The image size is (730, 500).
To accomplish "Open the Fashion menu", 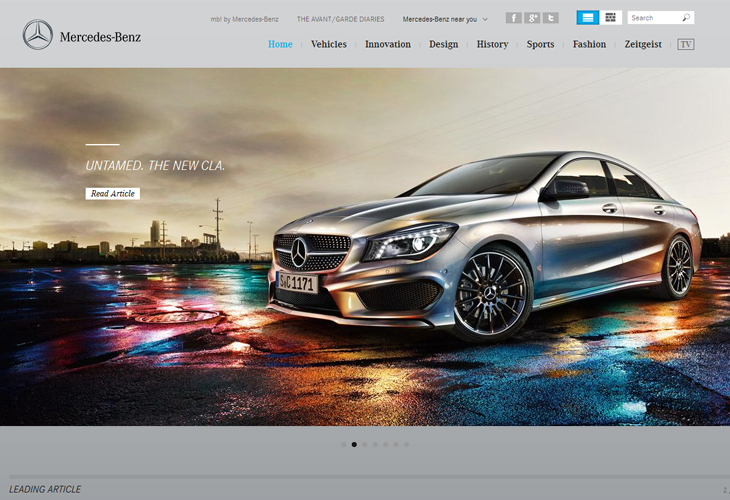I will click(589, 44).
